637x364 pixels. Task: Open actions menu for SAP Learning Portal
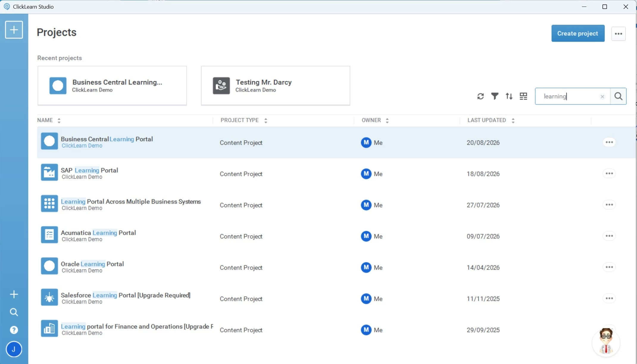[609, 173]
